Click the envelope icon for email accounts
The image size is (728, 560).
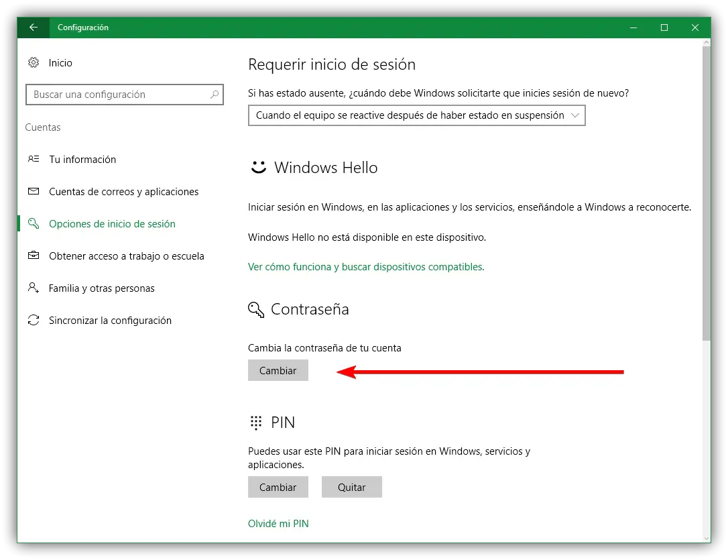coord(34,191)
